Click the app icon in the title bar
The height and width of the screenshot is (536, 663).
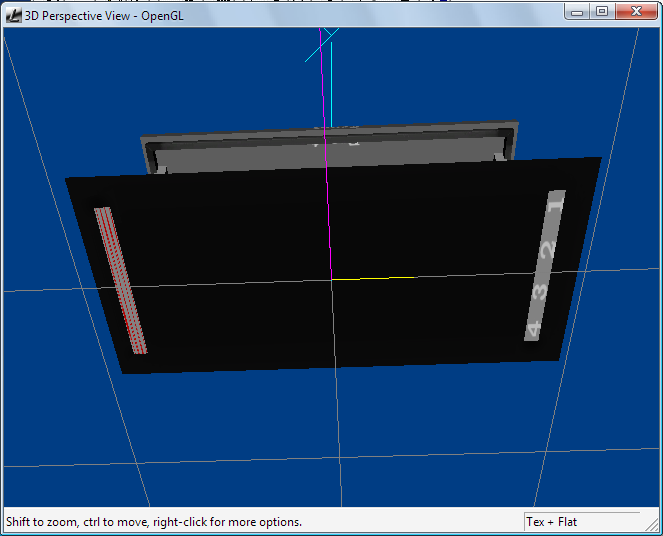[14, 12]
